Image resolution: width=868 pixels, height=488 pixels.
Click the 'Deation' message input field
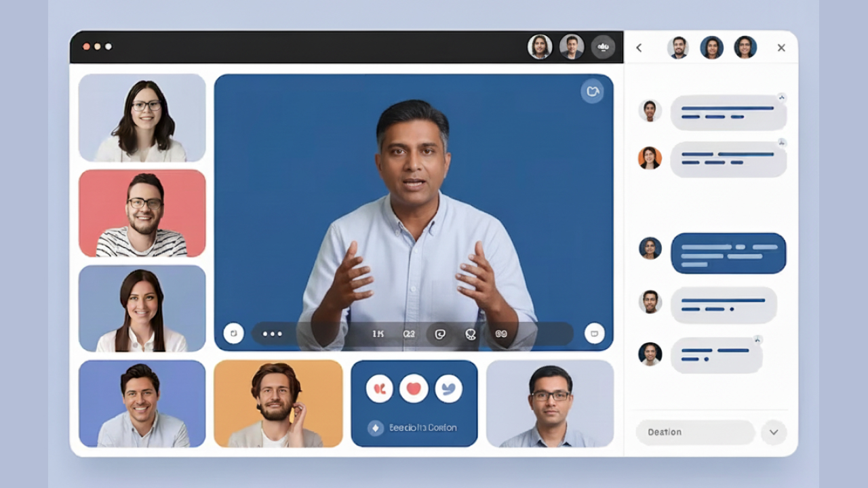(695, 432)
